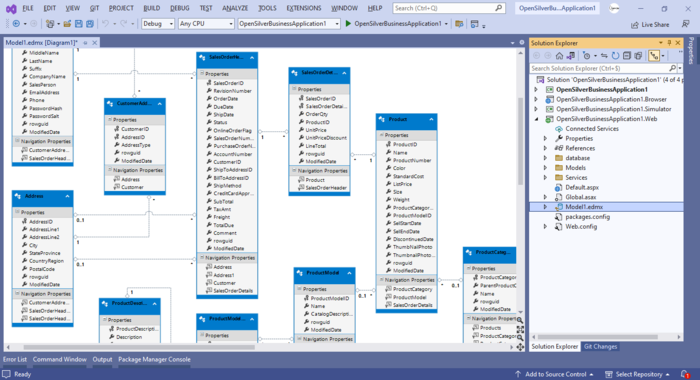Open the Live Share icon
The width and height of the screenshot is (700, 380).
[x=635, y=25]
